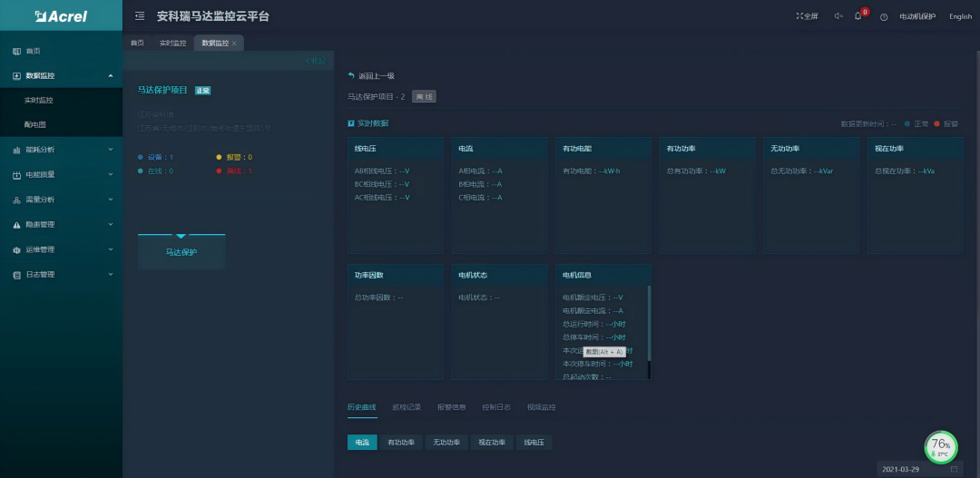Switch to the 控制日志 tab
Image resolution: width=980 pixels, height=478 pixels.
(x=496, y=407)
